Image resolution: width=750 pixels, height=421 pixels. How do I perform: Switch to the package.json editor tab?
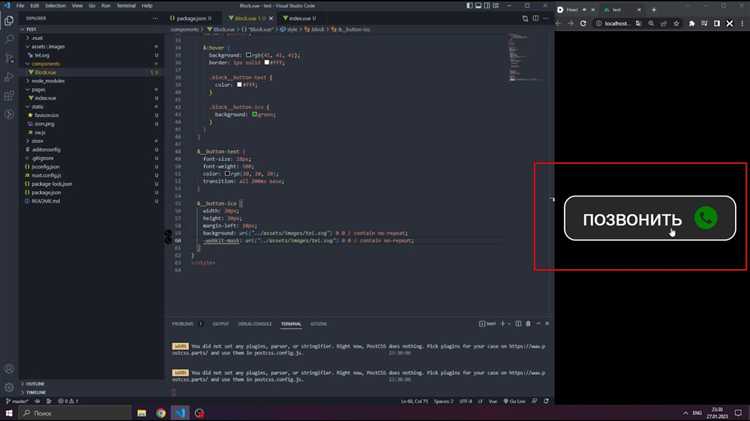[190, 18]
